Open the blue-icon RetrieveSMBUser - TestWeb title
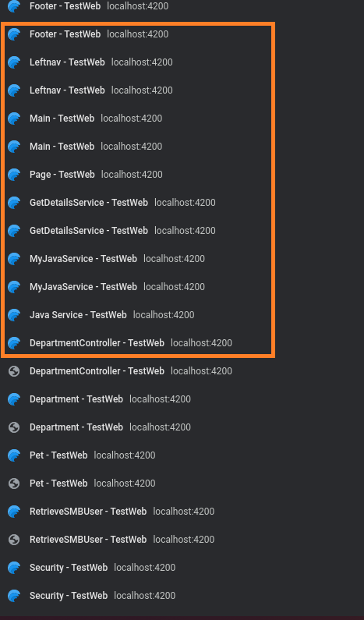364x620 pixels. [88, 512]
